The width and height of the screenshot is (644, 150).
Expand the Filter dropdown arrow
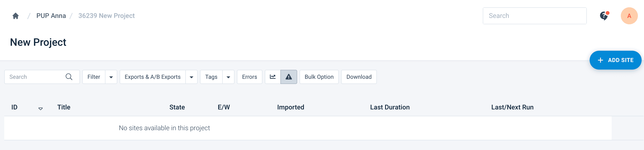[111, 77]
